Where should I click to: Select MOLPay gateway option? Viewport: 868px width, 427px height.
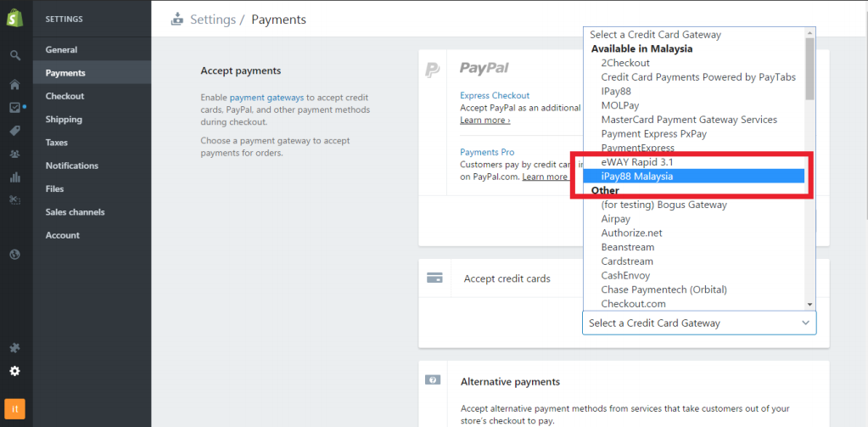(694, 105)
